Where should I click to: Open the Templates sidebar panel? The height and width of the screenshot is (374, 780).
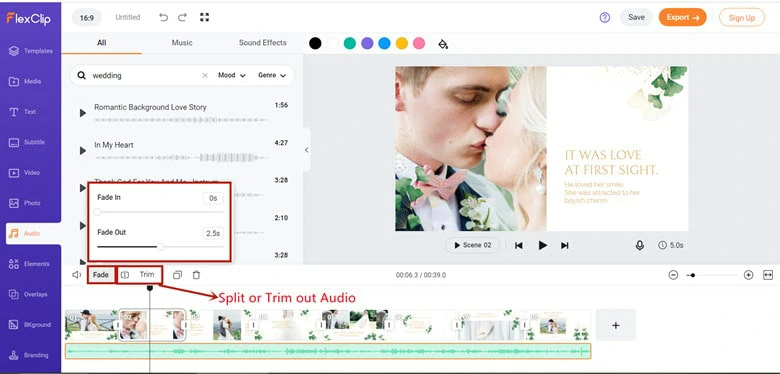(30, 51)
